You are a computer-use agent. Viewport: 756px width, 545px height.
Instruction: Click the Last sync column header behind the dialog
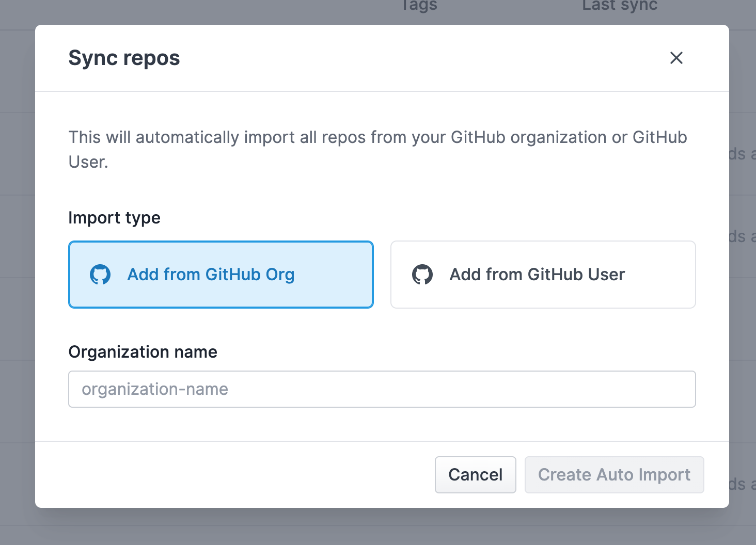619,6
